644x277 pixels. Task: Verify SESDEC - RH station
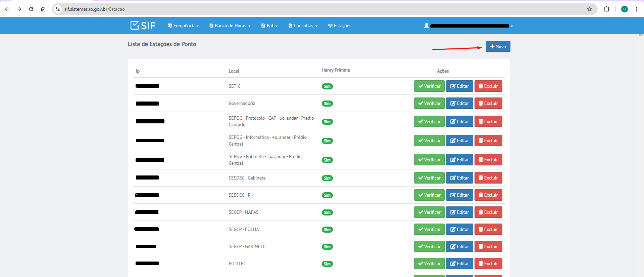click(x=429, y=195)
